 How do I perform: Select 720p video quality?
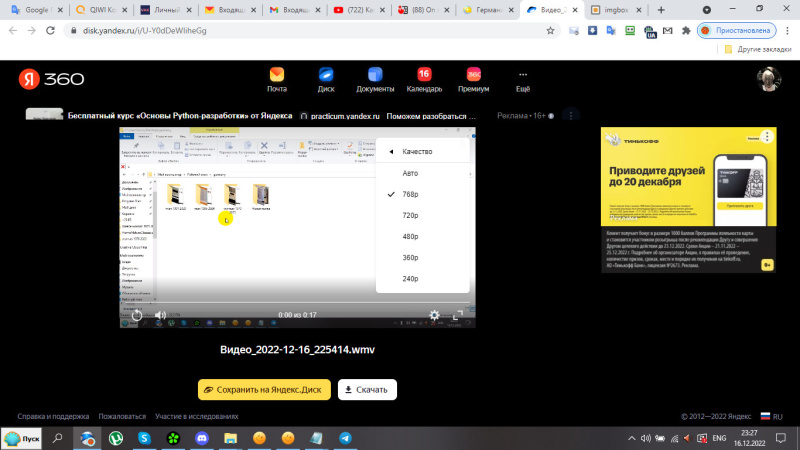pos(410,215)
